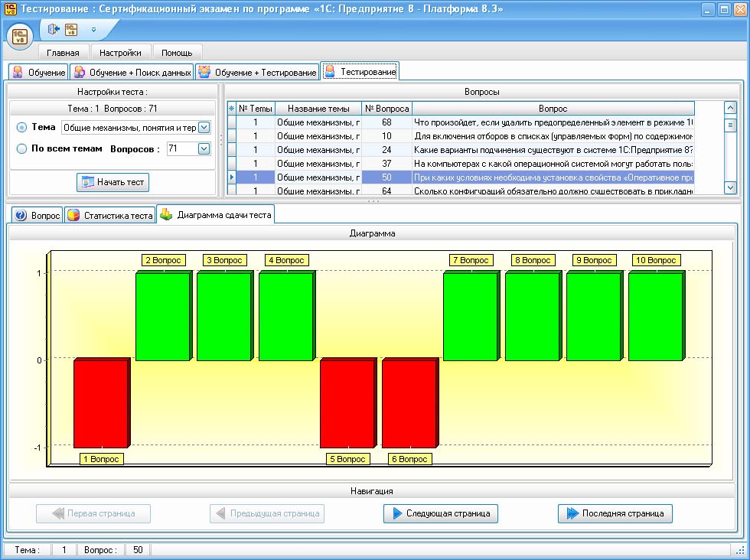The width and height of the screenshot is (750, 560).
Task: Go to Следующая страница
Action: click(x=441, y=513)
